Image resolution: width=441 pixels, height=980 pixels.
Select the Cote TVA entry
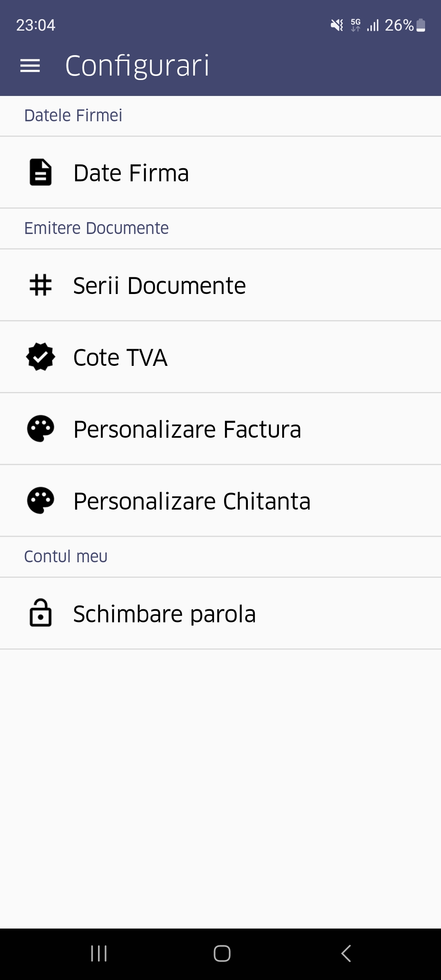click(120, 357)
